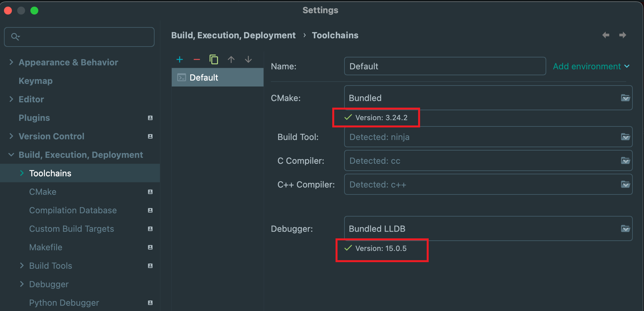Navigate forward in settings history

tap(623, 35)
